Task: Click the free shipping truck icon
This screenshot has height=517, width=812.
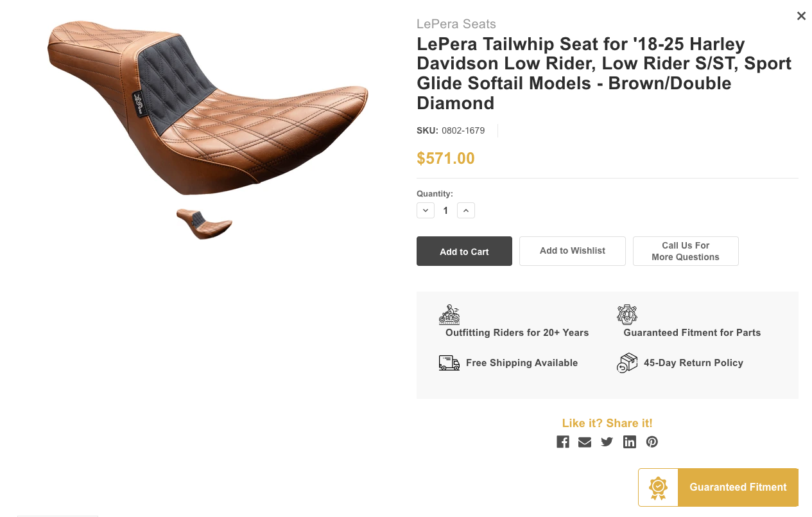Action: coord(449,363)
